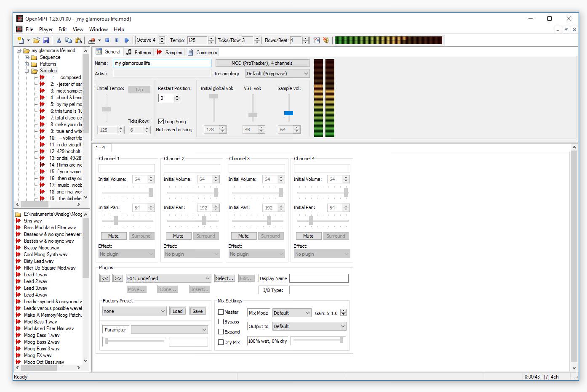
Task: Open the FX1: undefined plugin dropdown
Action: 168,278
